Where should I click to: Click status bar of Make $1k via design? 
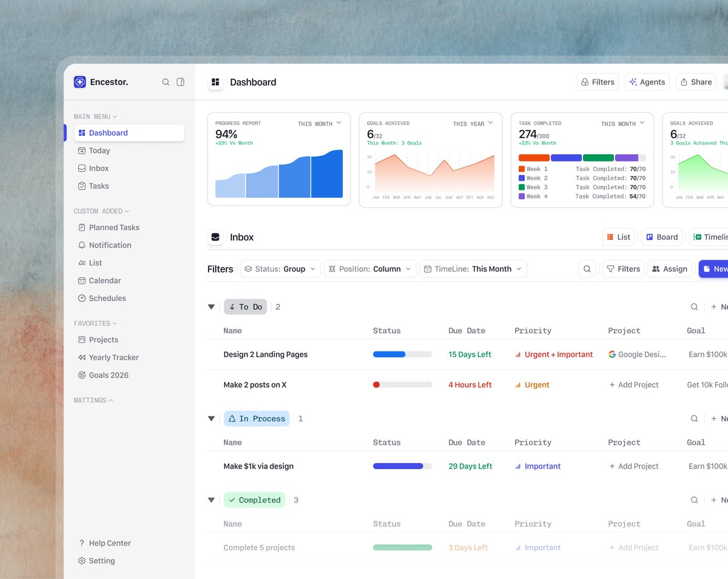click(402, 466)
